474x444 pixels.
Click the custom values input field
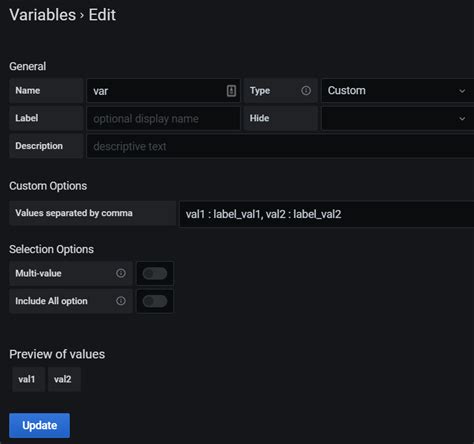(x=327, y=214)
